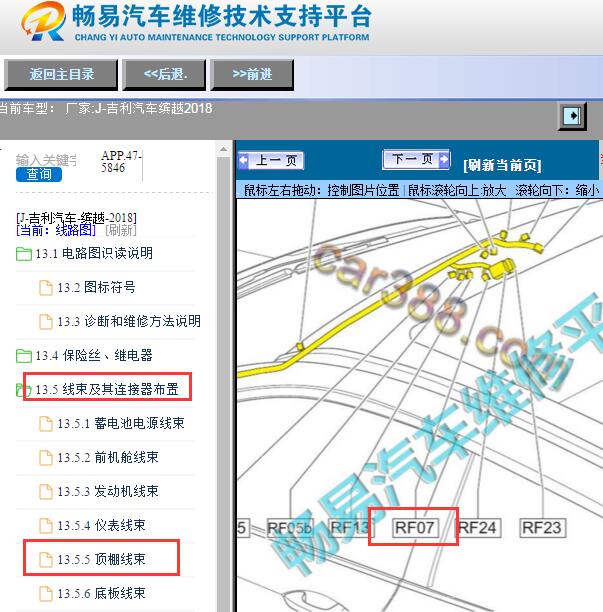Click the arrow panel toggle icon at right

click(x=573, y=116)
